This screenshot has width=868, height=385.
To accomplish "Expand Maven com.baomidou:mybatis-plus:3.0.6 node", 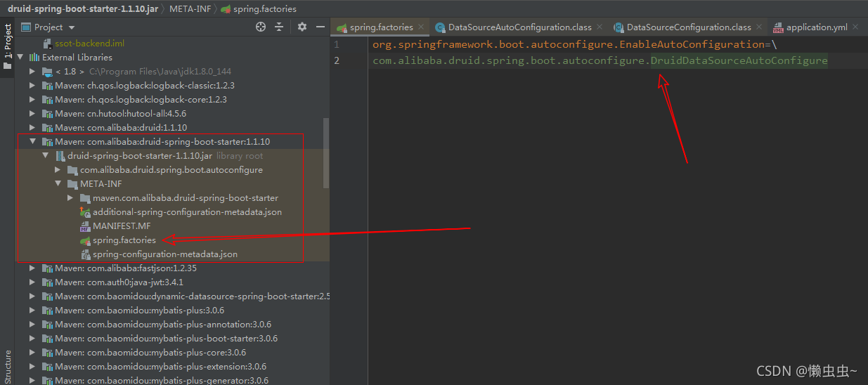I will click(33, 311).
